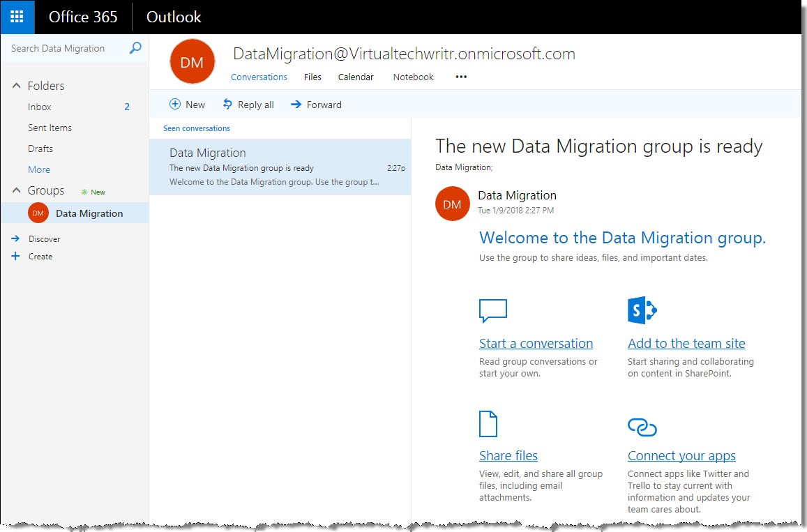Screen dimensions: 807x532
Task: Click the Discover groups link
Action: (x=44, y=238)
